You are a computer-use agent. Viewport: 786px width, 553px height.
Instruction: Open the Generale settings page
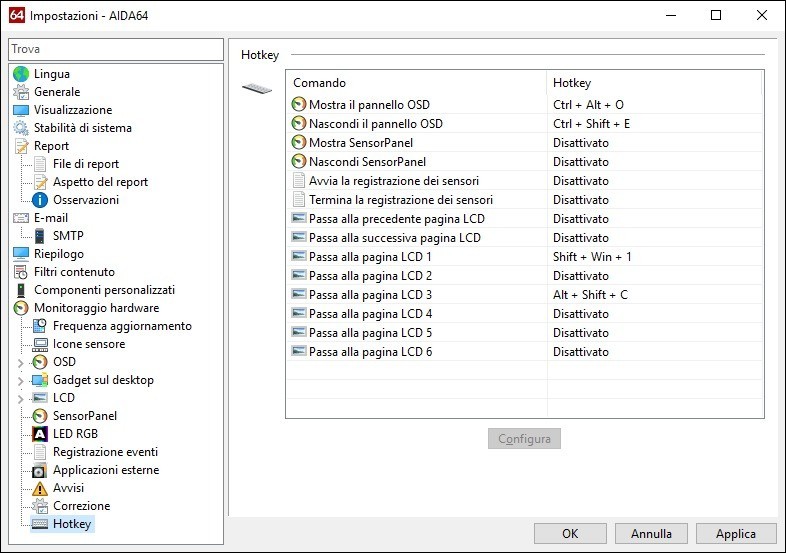coord(56,92)
